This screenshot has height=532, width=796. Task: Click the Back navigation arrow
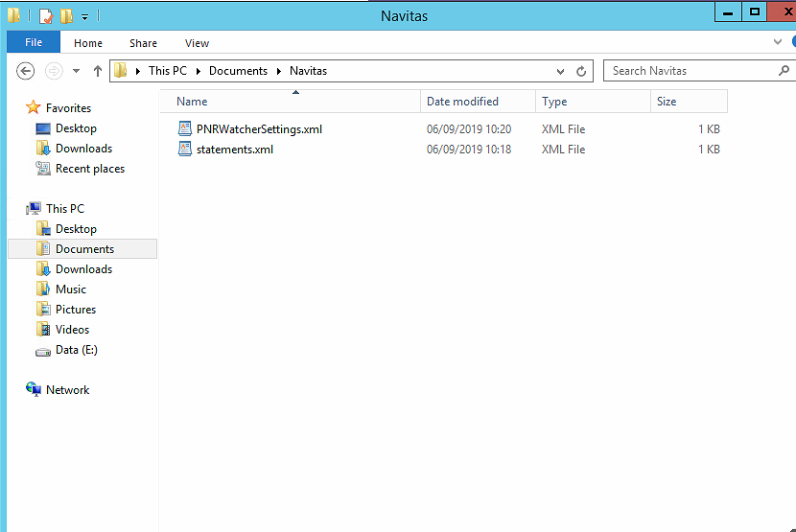click(x=25, y=71)
